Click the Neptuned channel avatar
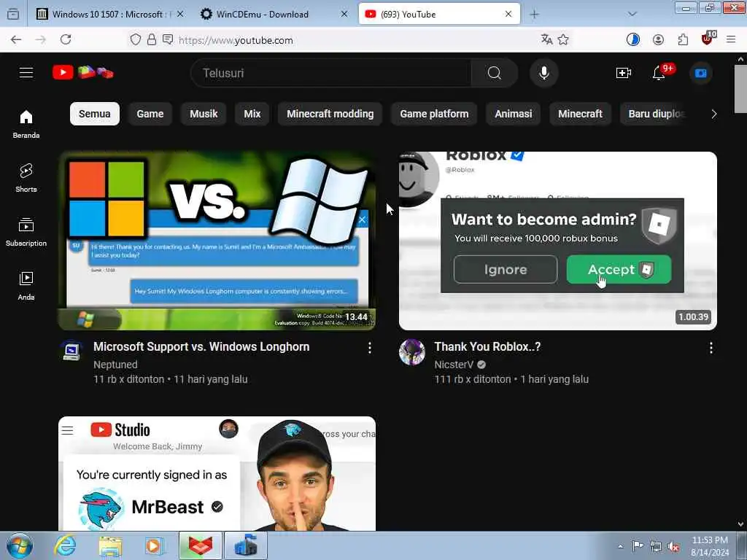Image resolution: width=747 pixels, height=560 pixels. [71, 351]
